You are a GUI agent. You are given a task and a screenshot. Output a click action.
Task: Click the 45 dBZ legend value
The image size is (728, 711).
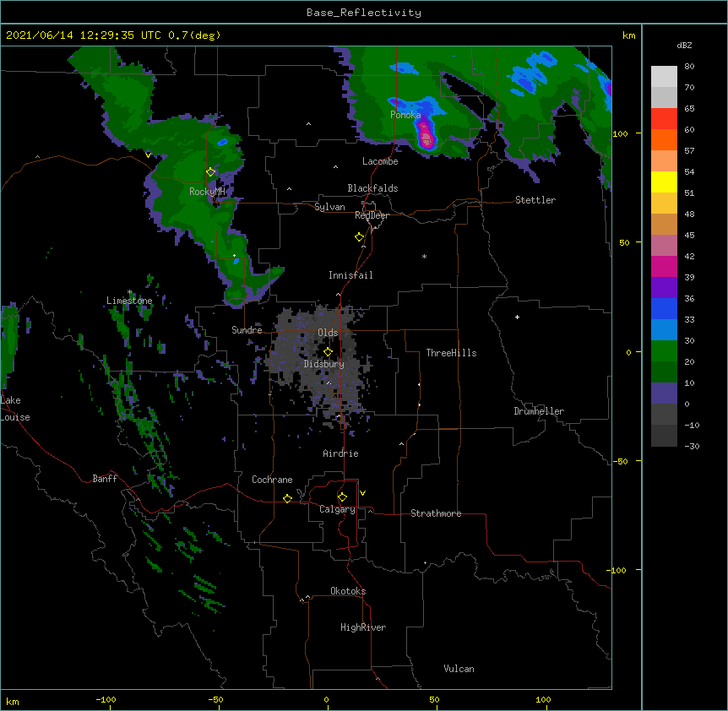[689, 235]
